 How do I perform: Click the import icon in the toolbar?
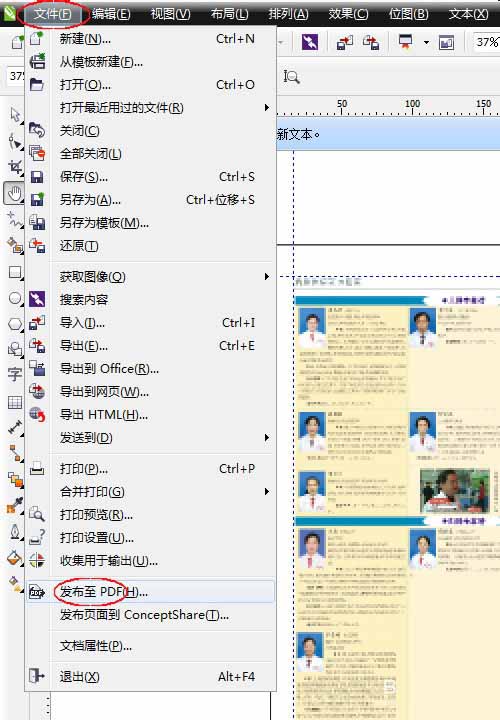point(345,42)
